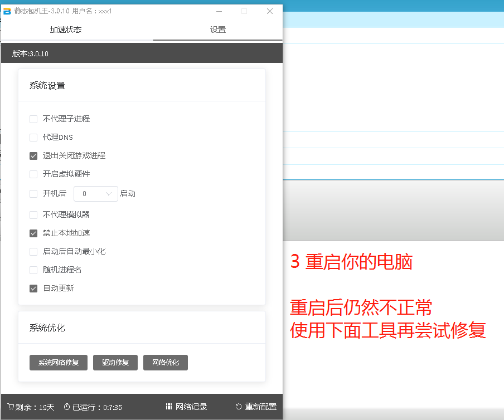Disable the 禁止本地加速 checkbox
The image size is (504, 420).
tap(33, 233)
